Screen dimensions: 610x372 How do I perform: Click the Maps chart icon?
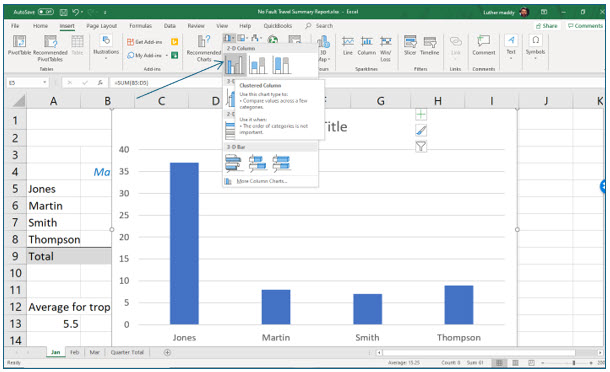(x=273, y=40)
